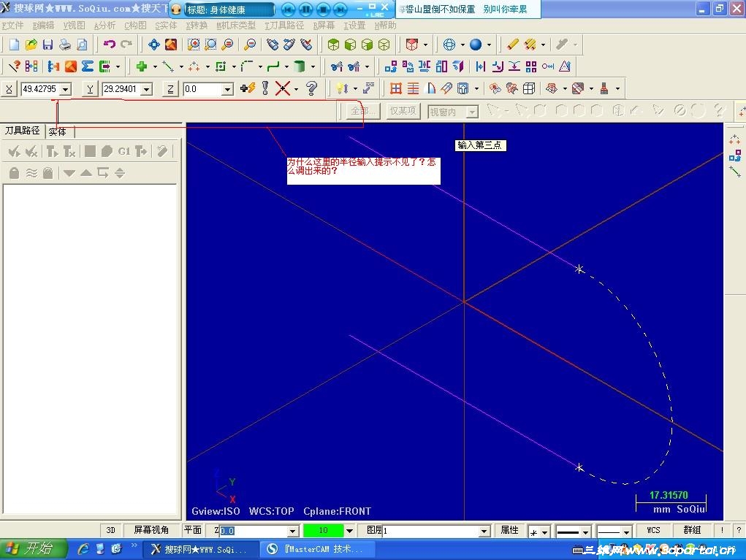Open the S实体 menu
746x560 pixels.
pyautogui.click(x=166, y=26)
